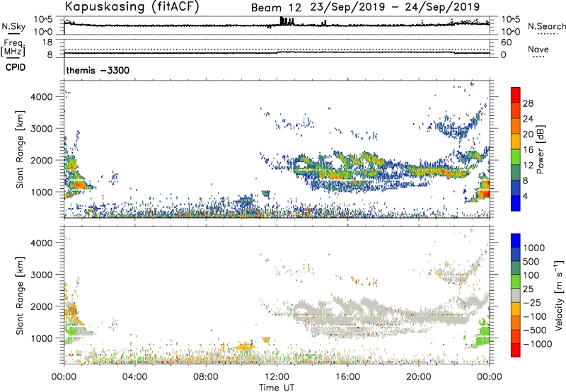Click the 'Slant Range [km]' label of velocity panel
This screenshot has height=392, width=566.
pos(20,296)
